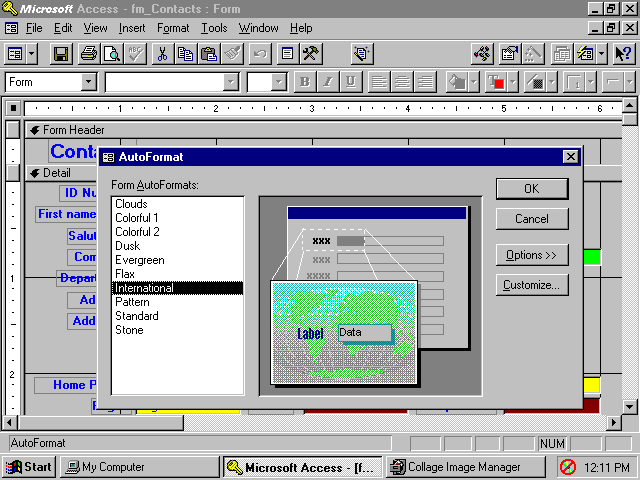This screenshot has width=640, height=480.
Task: Select Dusk in the AutoFormats list
Action: pos(177,246)
